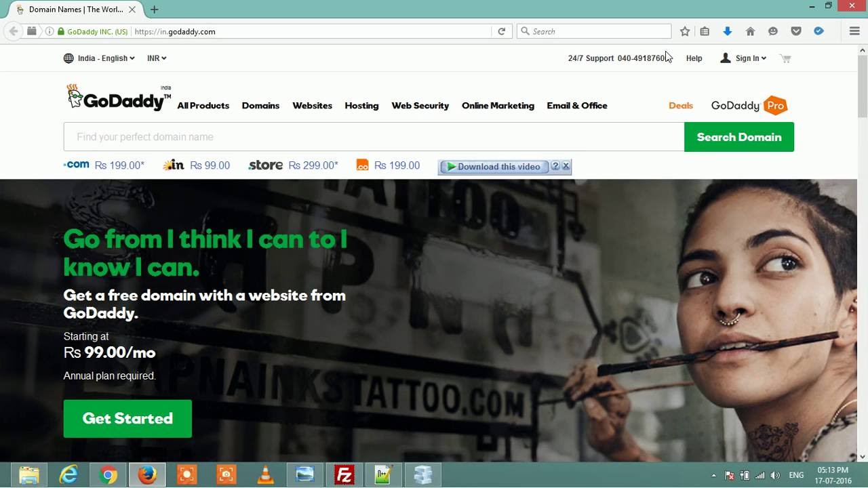Go back with the browser back arrow

point(14,31)
